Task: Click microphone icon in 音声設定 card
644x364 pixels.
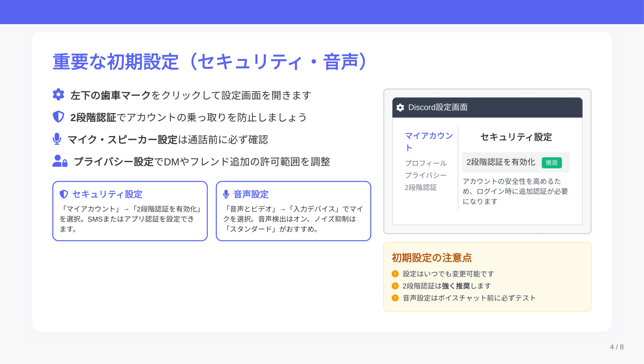Action: [x=226, y=194]
